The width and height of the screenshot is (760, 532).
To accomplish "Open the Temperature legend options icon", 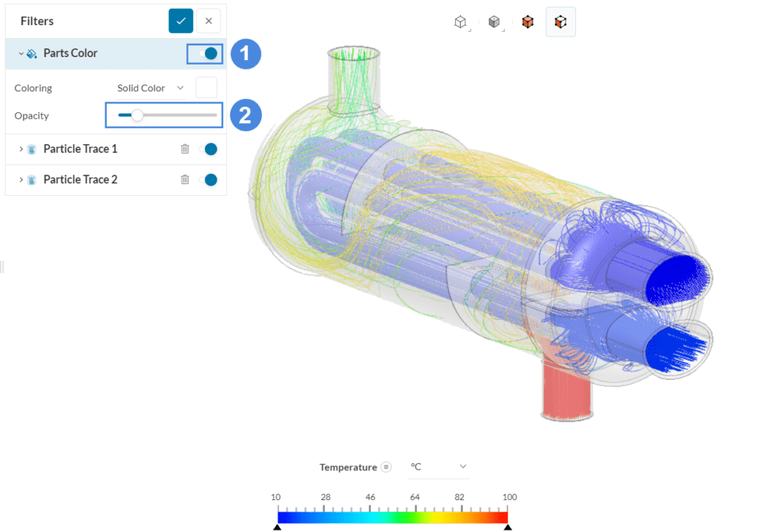I will click(x=387, y=467).
